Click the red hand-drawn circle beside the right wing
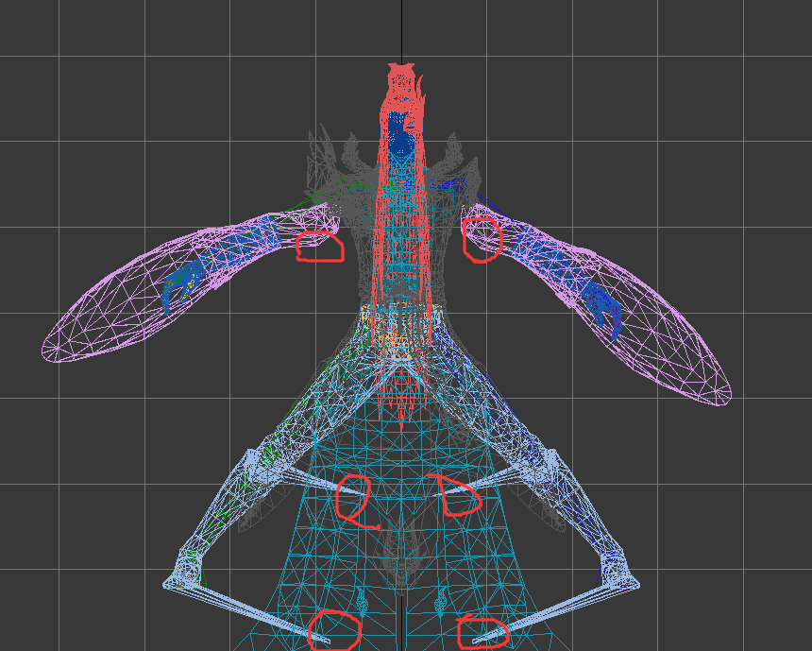This screenshot has height=651, width=812. (x=482, y=240)
